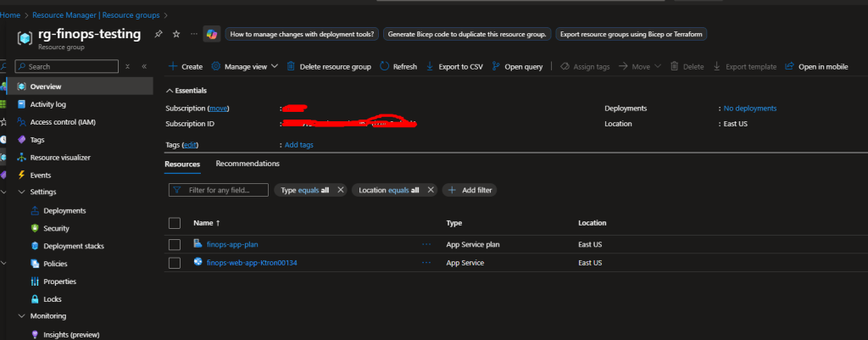
Task: Switch to the Recommendations tab
Action: 248,164
